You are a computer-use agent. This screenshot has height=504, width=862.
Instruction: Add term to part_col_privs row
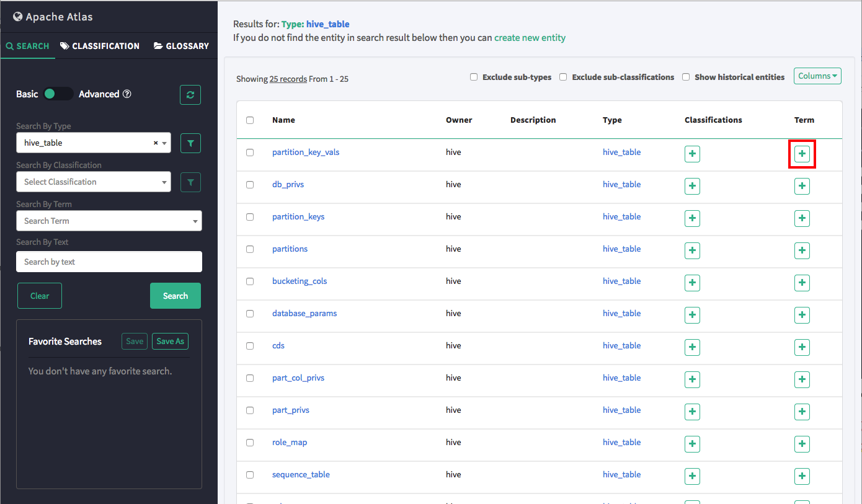[802, 379]
